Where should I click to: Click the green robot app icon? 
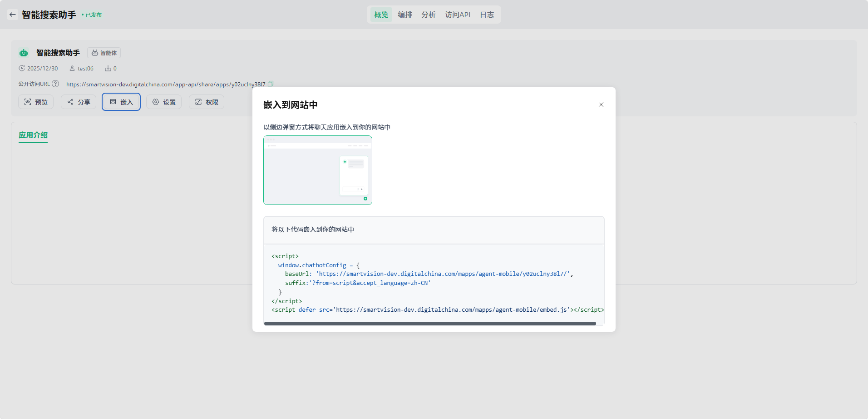click(x=24, y=53)
